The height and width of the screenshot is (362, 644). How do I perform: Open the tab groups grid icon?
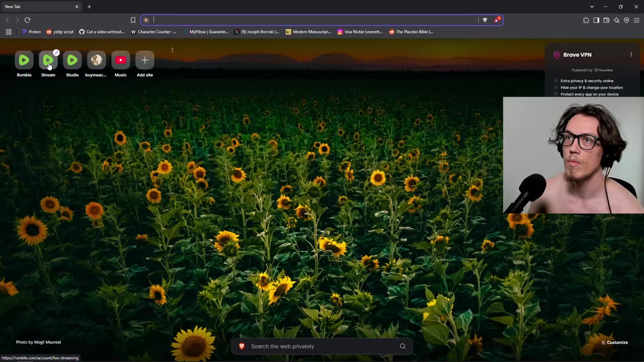pyautogui.click(x=9, y=32)
